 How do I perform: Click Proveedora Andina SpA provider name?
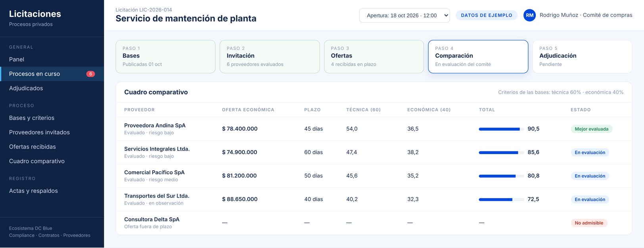155,126
